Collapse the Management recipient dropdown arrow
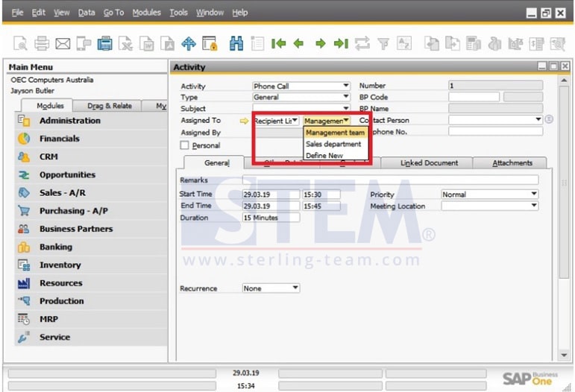This screenshot has height=392, width=575. click(346, 120)
